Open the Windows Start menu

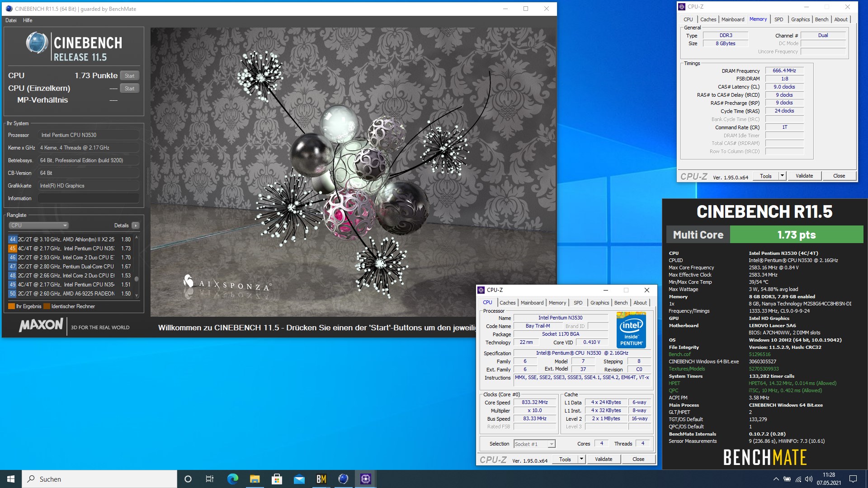pos(11,479)
